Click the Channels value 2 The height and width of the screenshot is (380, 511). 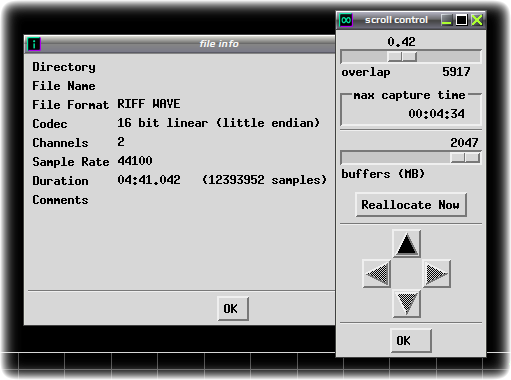121,142
